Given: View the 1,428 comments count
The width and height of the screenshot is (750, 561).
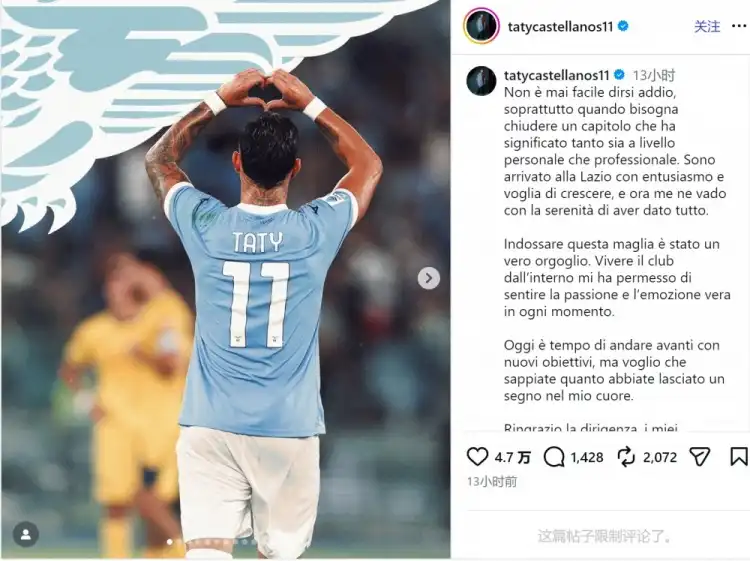Looking at the screenshot, I should pyautogui.click(x=587, y=458).
